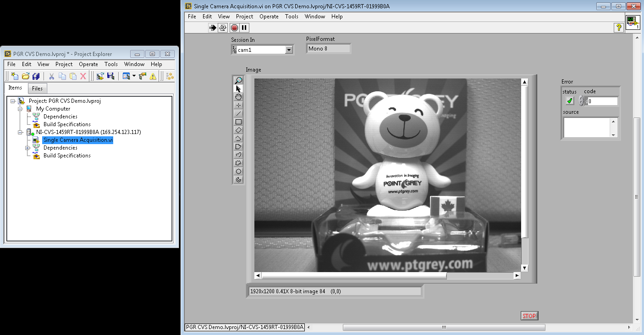Click the Paste icon in Project Explorer toolbar

pyautogui.click(x=73, y=76)
